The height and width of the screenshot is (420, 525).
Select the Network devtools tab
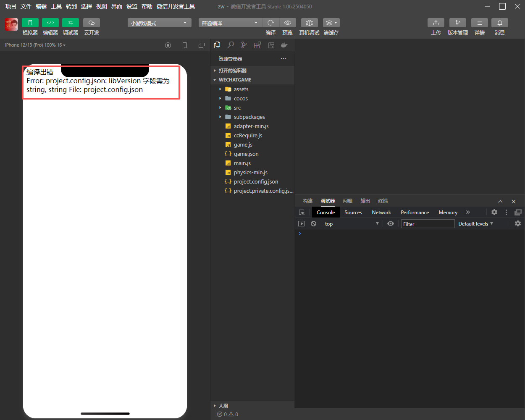click(x=381, y=213)
